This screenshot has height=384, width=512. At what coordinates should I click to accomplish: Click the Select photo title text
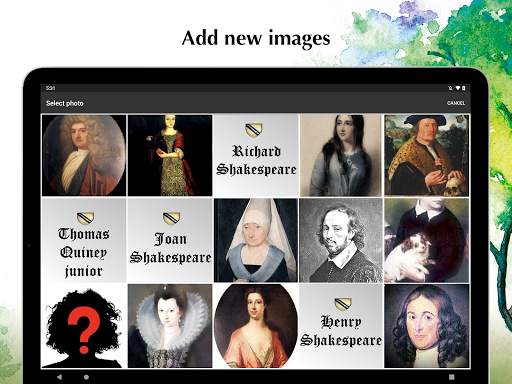[x=65, y=103]
